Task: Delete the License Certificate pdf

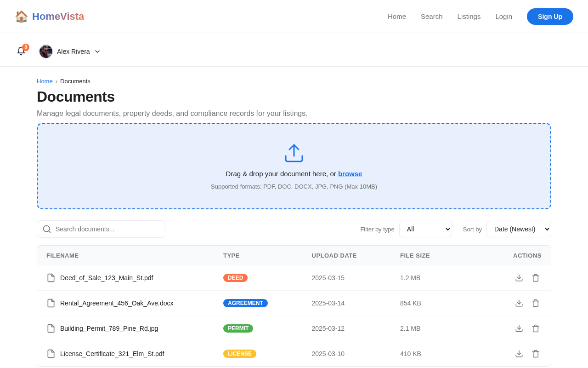Action: pos(536,354)
